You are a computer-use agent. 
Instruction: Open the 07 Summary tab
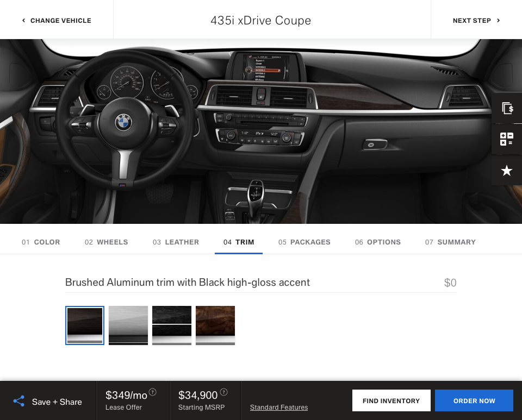[x=450, y=242]
